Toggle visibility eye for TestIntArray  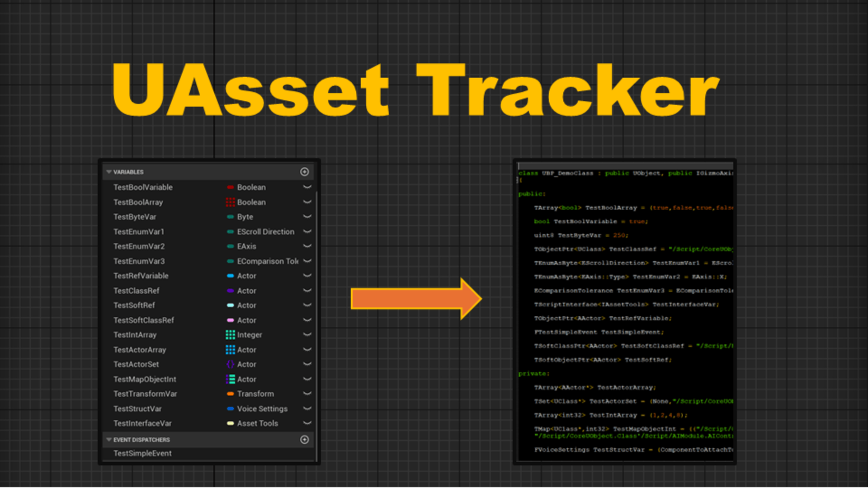pyautogui.click(x=307, y=335)
